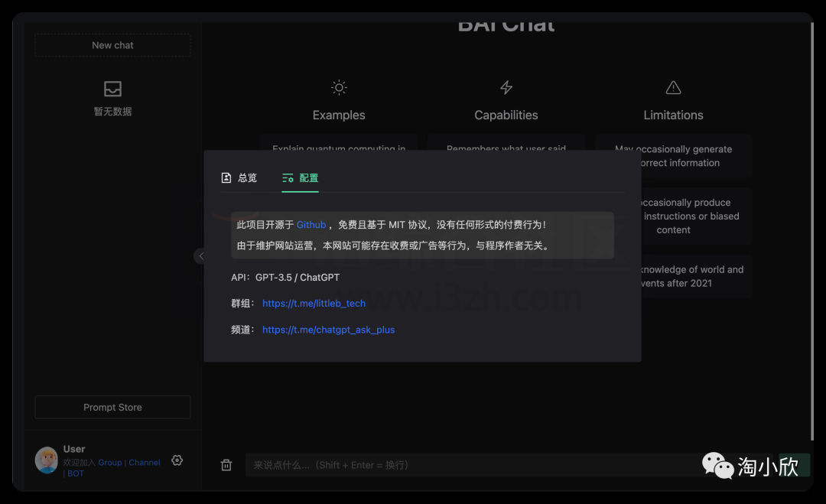826x504 pixels.
Task: Open the Prompt Store
Action: click(112, 407)
